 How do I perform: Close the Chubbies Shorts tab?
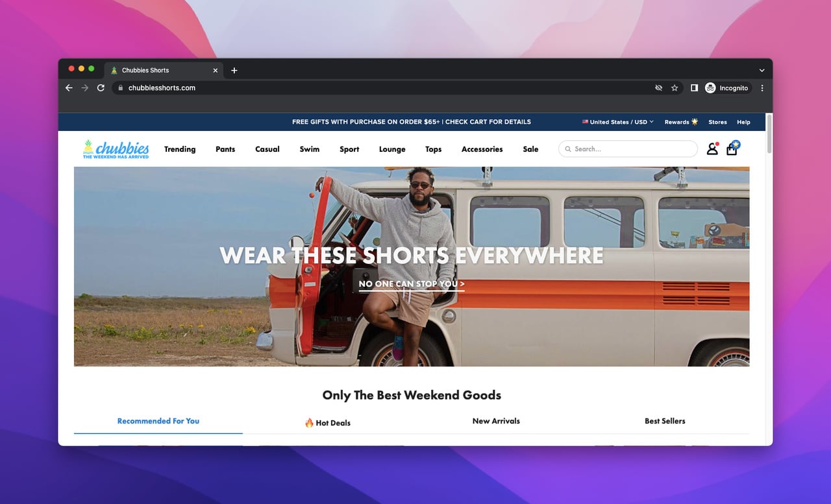pos(216,71)
